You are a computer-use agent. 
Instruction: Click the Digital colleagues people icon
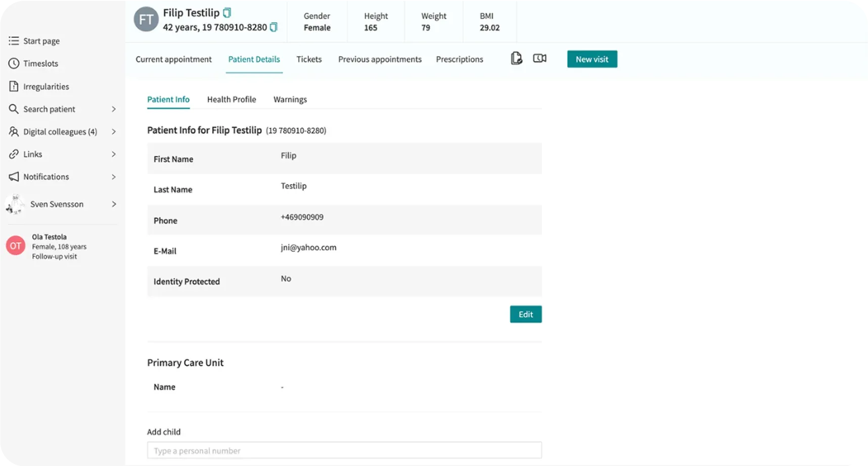[14, 131]
